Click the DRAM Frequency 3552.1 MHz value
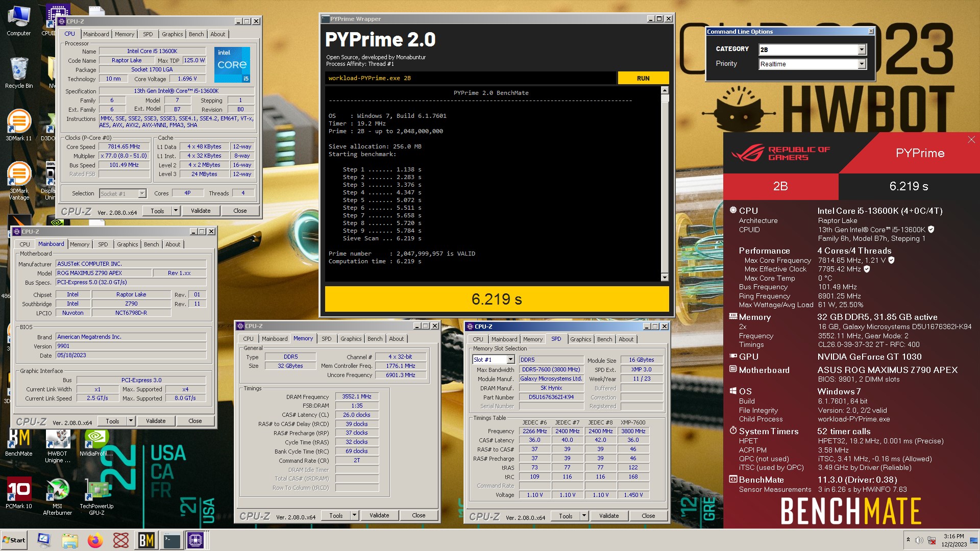 click(357, 396)
